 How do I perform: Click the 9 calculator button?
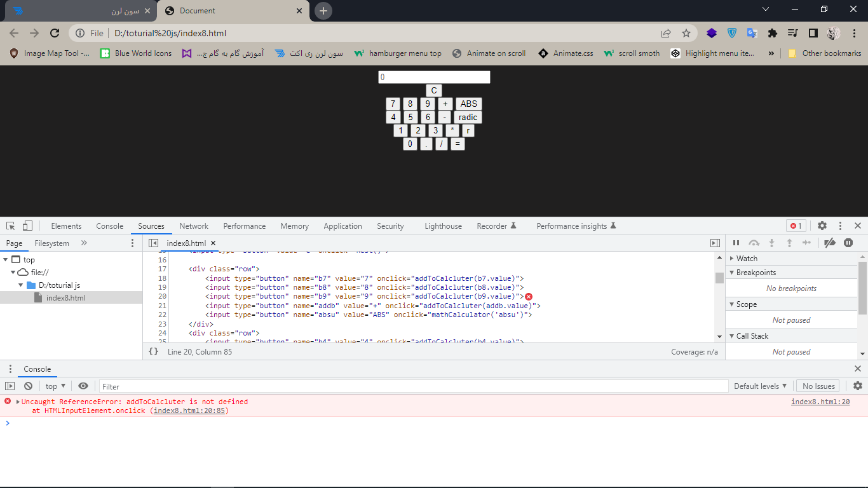[428, 104]
